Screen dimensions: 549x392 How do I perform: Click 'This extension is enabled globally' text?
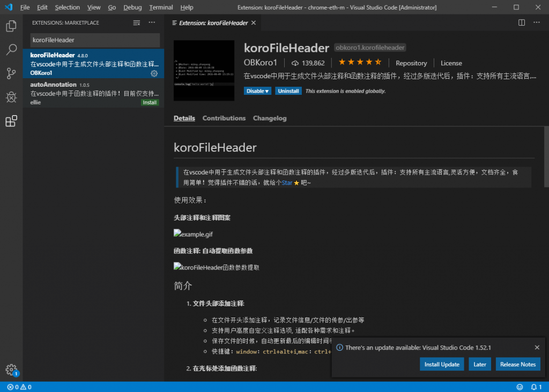[x=345, y=91]
